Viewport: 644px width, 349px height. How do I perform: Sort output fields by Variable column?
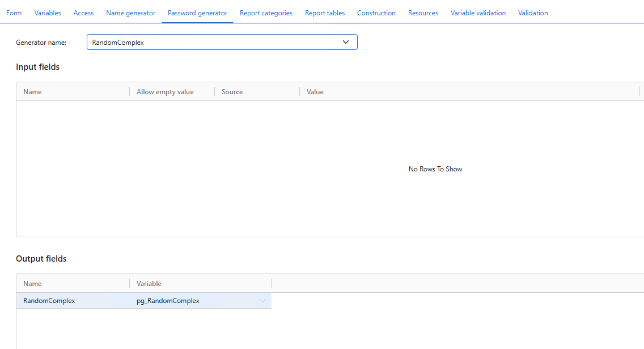(x=149, y=284)
